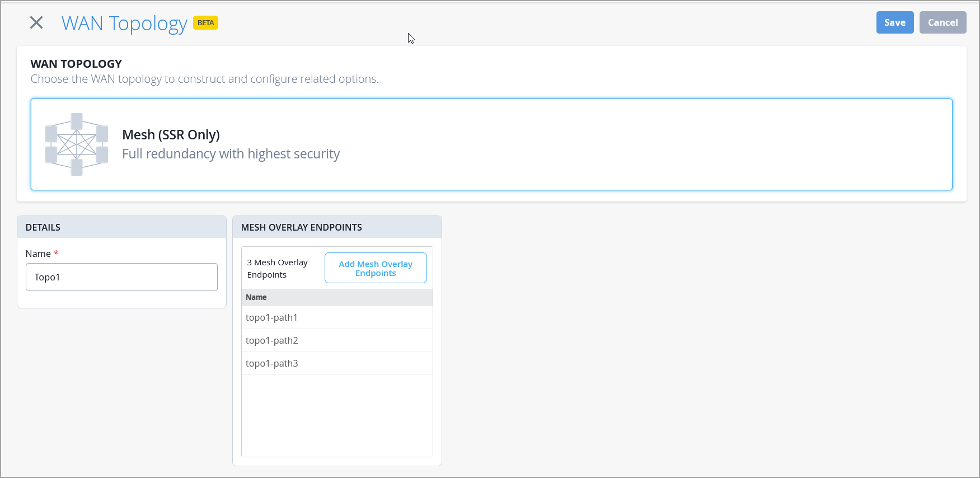
Task: Click the yellow BETA badge
Action: pos(205,23)
